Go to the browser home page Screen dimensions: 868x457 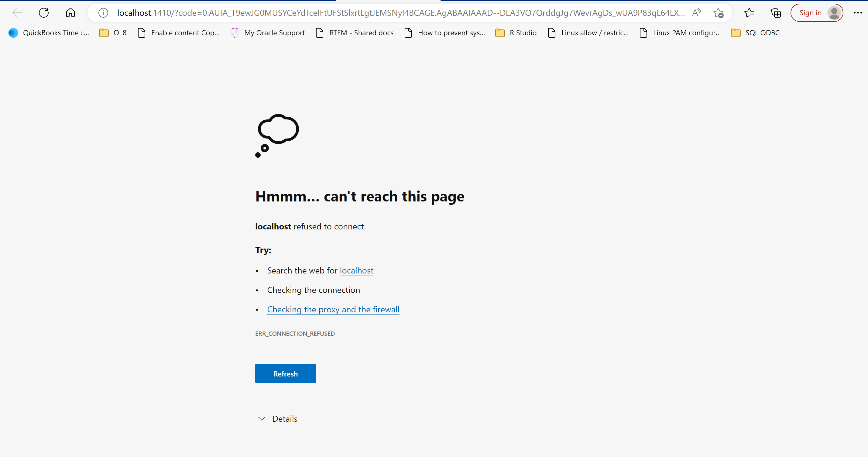coord(70,12)
